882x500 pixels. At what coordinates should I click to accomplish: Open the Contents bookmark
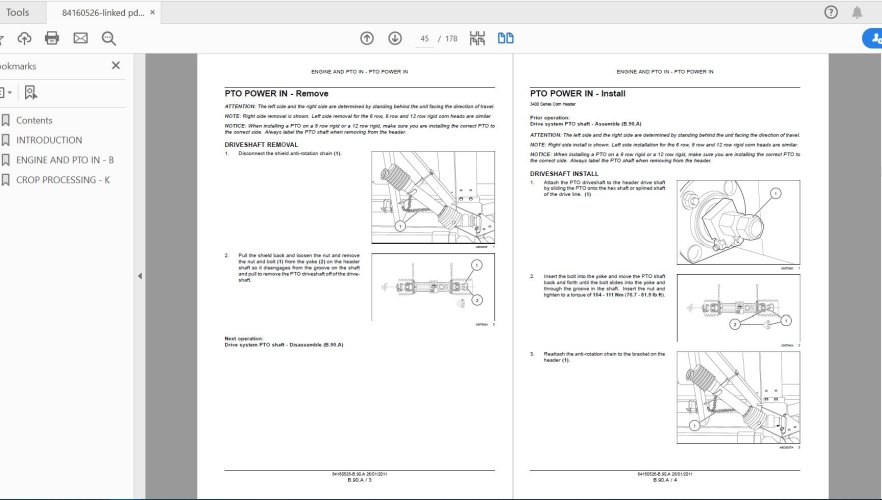pos(34,120)
